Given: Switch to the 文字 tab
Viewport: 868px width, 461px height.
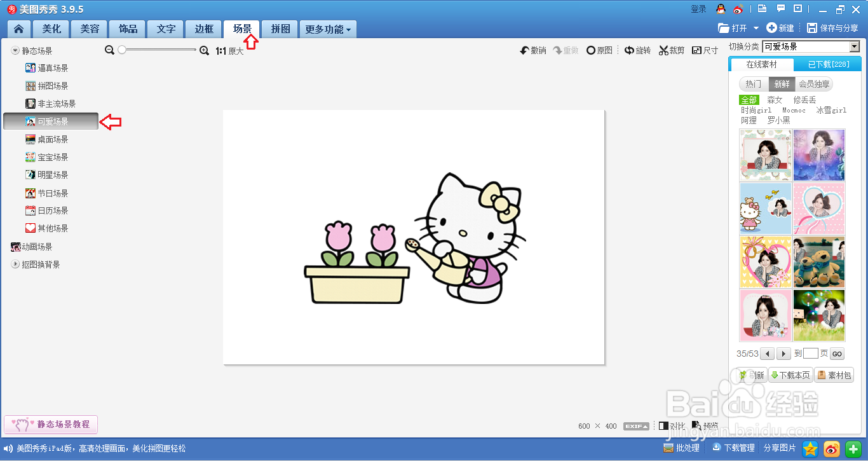Looking at the screenshot, I should pyautogui.click(x=166, y=29).
